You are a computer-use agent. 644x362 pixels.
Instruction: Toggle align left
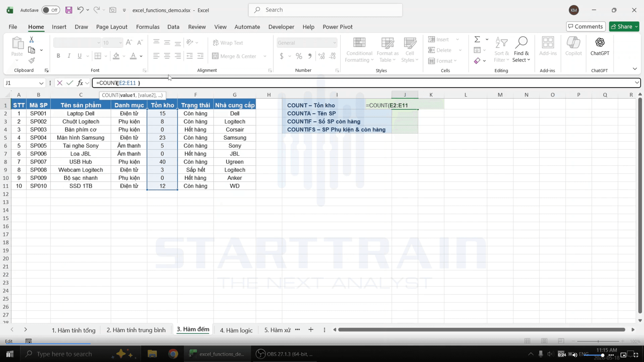pos(156,56)
